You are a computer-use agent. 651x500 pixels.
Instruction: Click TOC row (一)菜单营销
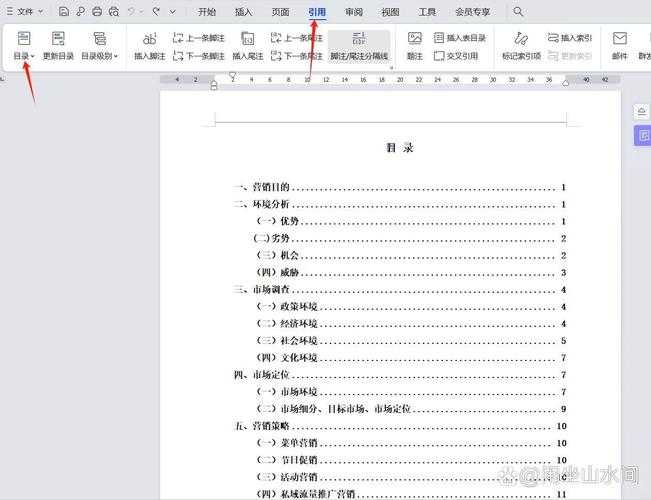tap(411, 443)
